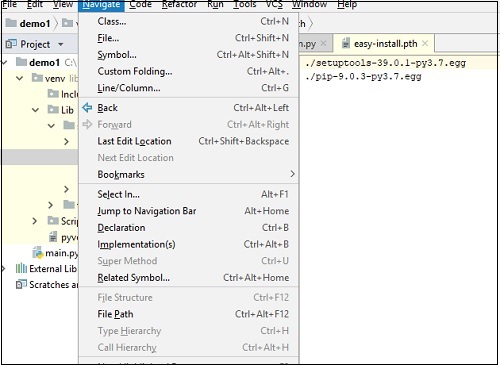Click the Scratches and Consoles icon
This screenshot has height=365, width=500.
click(21, 284)
